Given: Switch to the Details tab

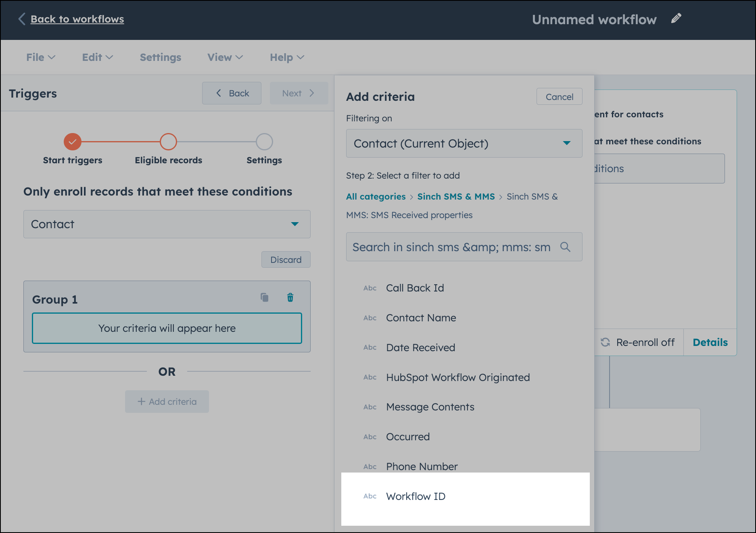Looking at the screenshot, I should click(710, 342).
